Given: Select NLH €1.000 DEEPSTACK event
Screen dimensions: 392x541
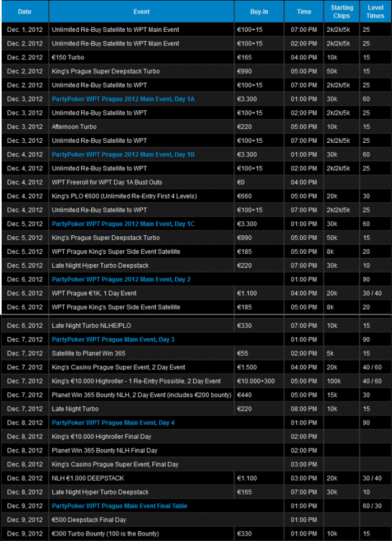Looking at the screenshot, I should tap(88, 478).
